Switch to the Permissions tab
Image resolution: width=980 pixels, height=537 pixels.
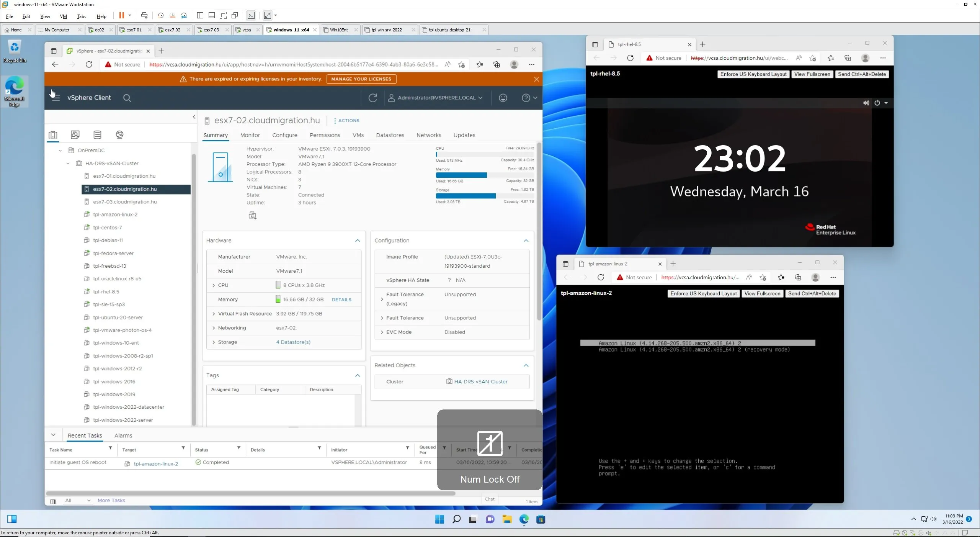pos(325,135)
